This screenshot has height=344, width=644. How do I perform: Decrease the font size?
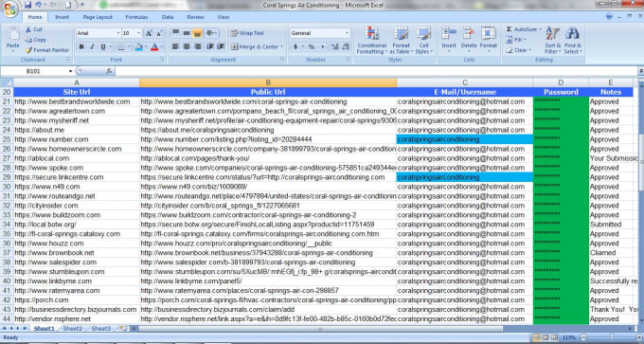point(159,33)
